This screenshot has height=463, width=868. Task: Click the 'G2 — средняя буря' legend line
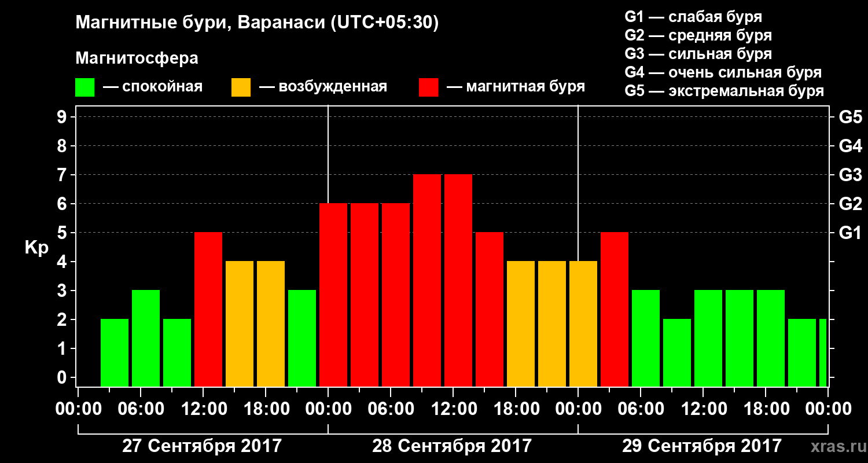pyautogui.click(x=698, y=35)
